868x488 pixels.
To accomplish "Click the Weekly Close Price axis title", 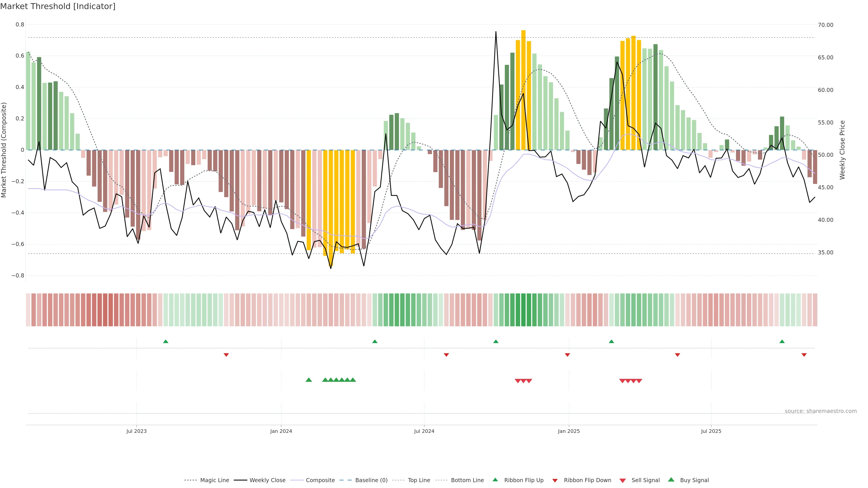I will (842, 150).
